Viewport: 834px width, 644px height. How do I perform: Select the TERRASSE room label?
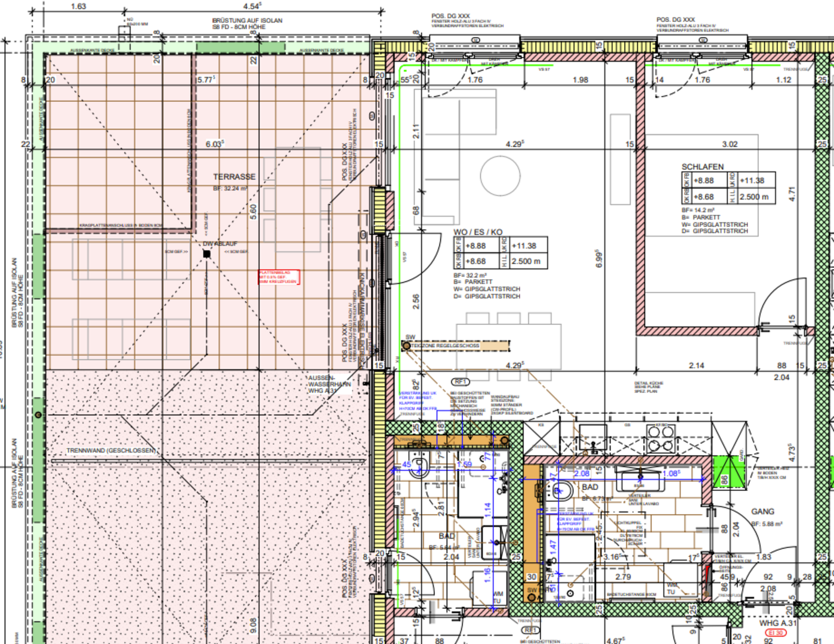point(234,177)
